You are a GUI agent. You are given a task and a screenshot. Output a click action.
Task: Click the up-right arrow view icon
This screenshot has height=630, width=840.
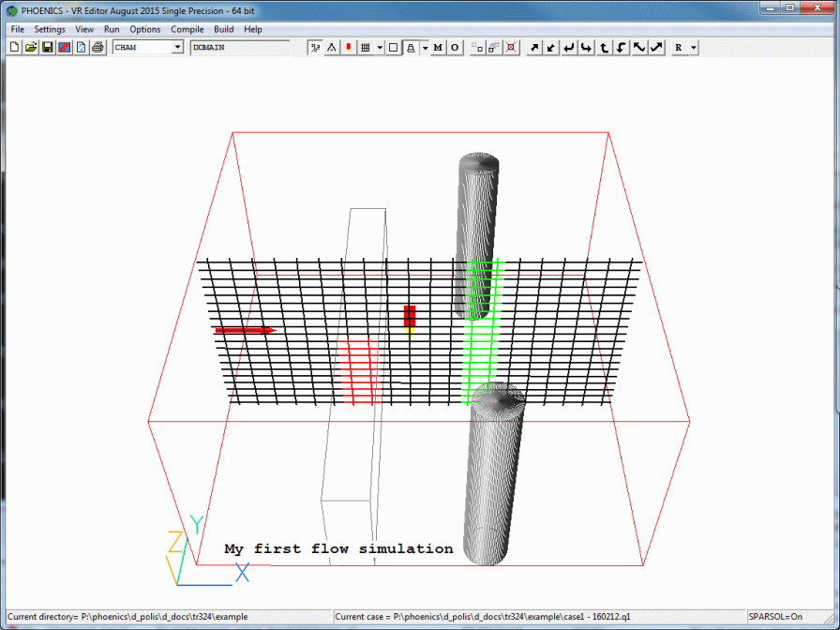(535, 47)
